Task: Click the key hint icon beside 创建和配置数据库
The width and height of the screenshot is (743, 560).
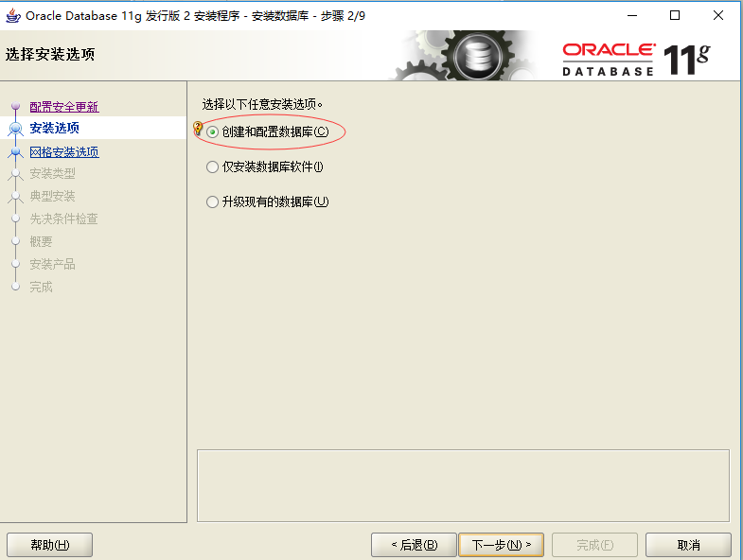Action: tap(198, 128)
